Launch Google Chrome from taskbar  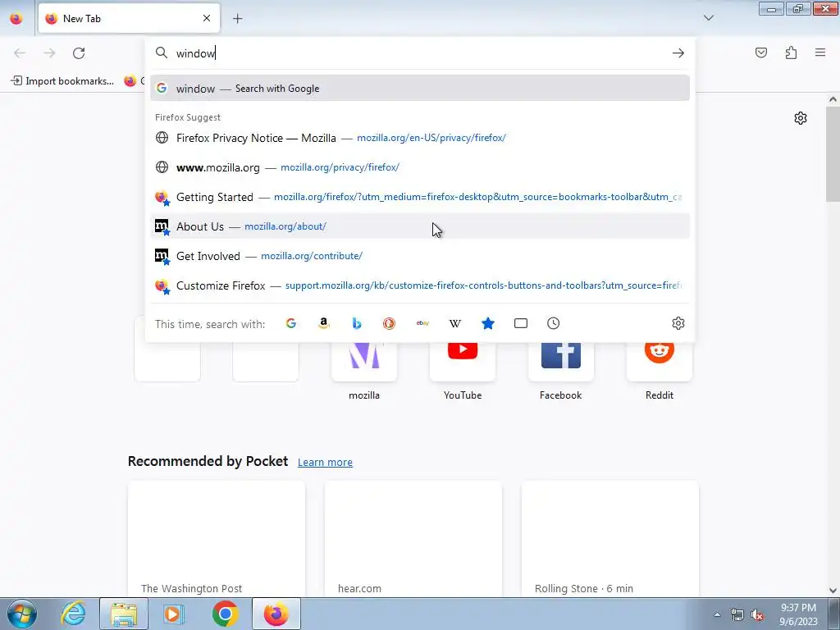(x=225, y=614)
